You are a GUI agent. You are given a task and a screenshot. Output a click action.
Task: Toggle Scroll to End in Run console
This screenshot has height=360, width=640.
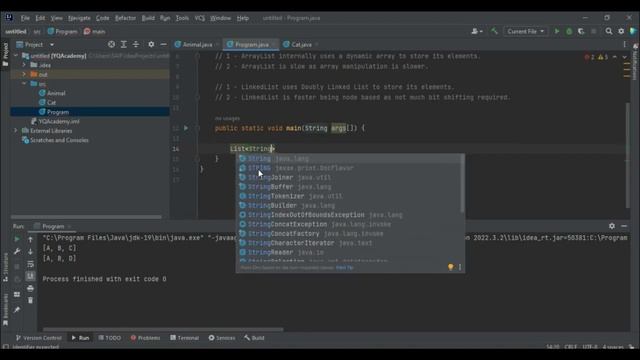point(30,276)
